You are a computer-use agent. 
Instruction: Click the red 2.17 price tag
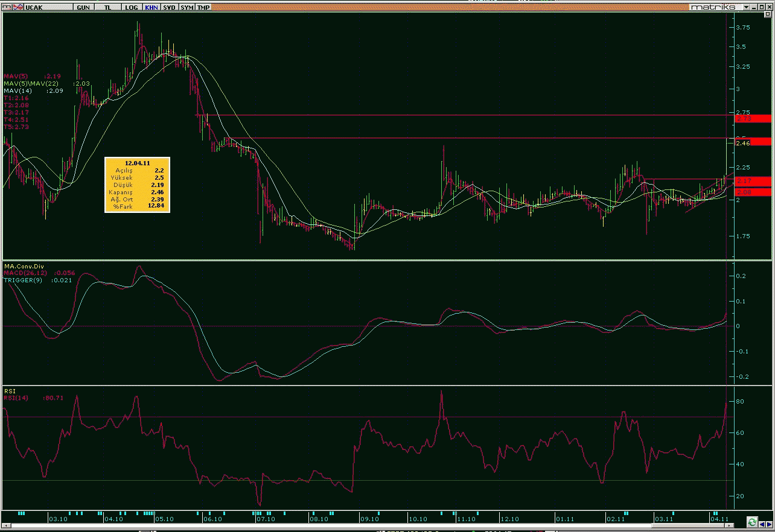pyautogui.click(x=753, y=181)
